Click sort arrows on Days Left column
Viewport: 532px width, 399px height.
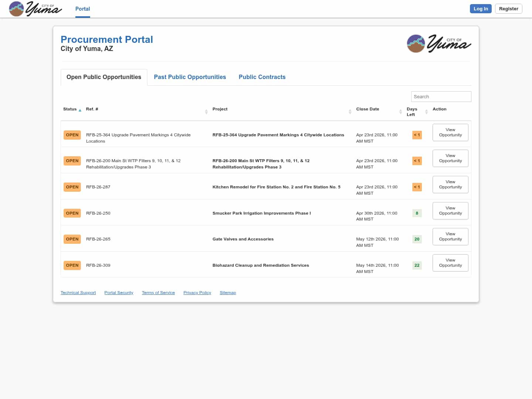click(x=426, y=112)
